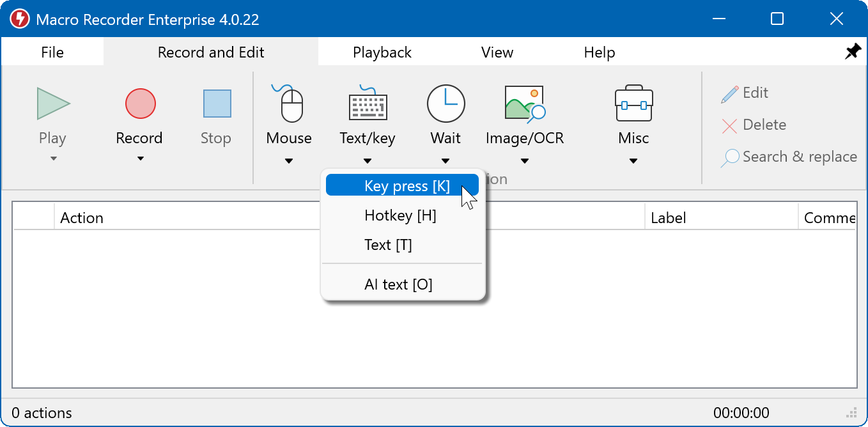This screenshot has height=427, width=868.
Task: Click the Wait clock icon
Action: 446,104
